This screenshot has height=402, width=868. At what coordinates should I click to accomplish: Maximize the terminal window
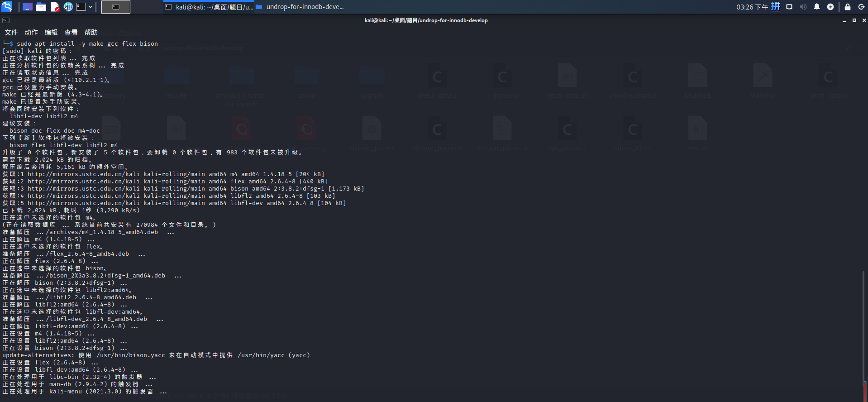tap(854, 20)
